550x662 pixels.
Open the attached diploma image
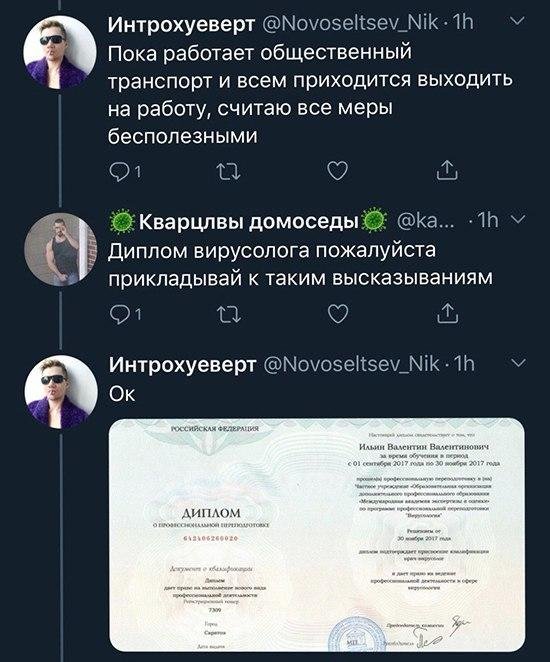[x=317, y=534]
